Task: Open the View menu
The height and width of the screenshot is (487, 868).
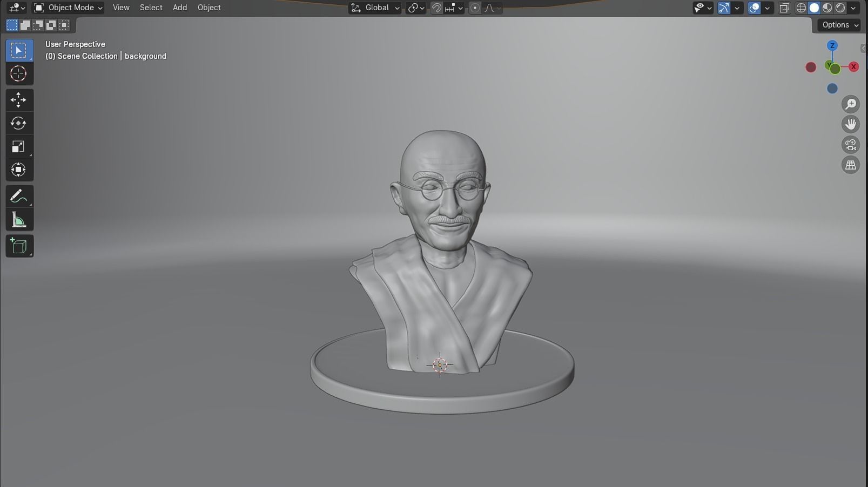Action: (121, 8)
